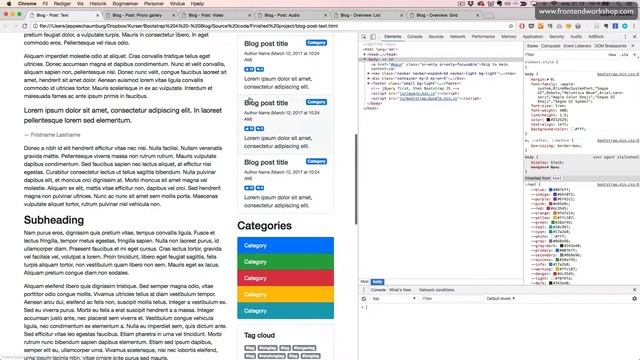
Task: Open the console context 'top' dropdown
Action: [393, 299]
